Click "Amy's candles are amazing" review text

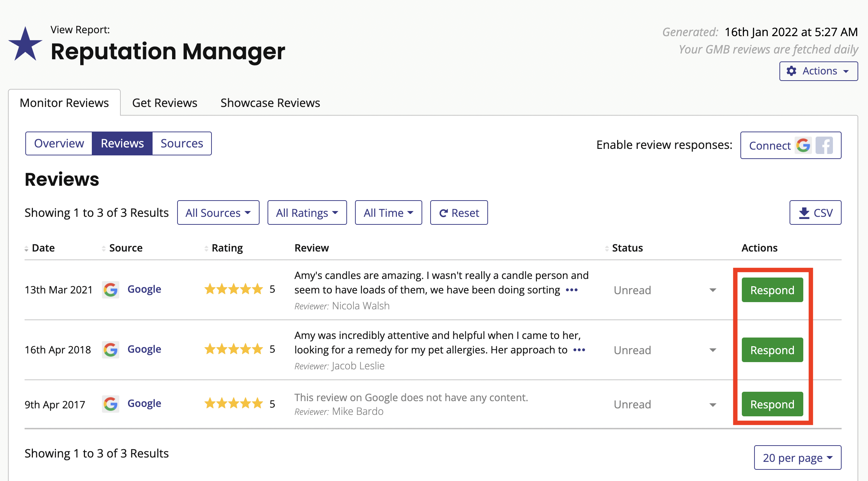441,283
